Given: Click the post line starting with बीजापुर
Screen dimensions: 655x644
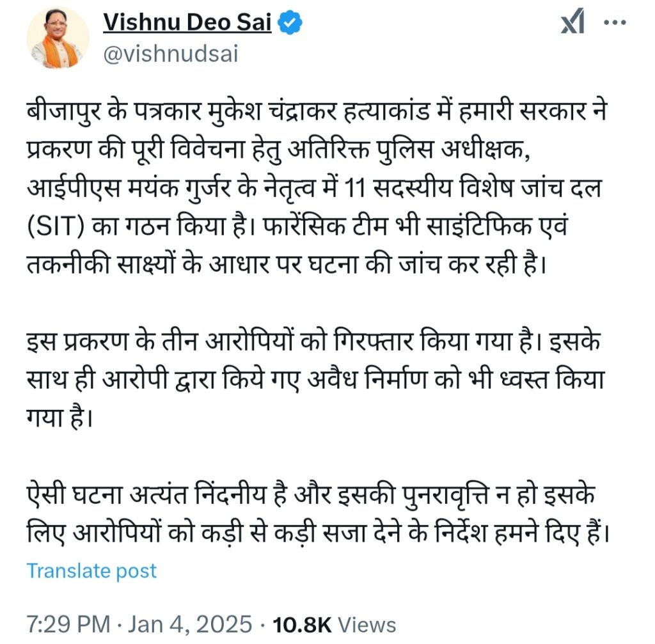Looking at the screenshot, I should (x=317, y=112).
